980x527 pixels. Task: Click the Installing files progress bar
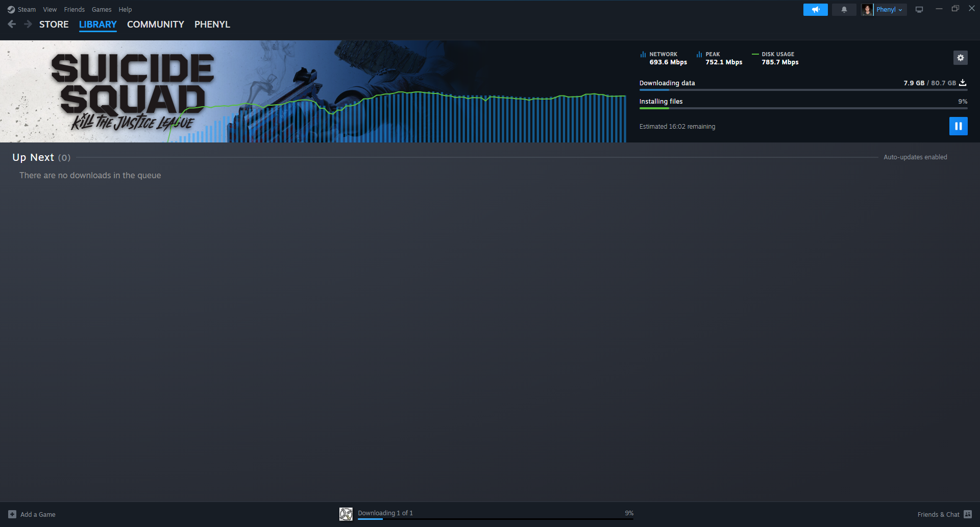pyautogui.click(x=803, y=108)
